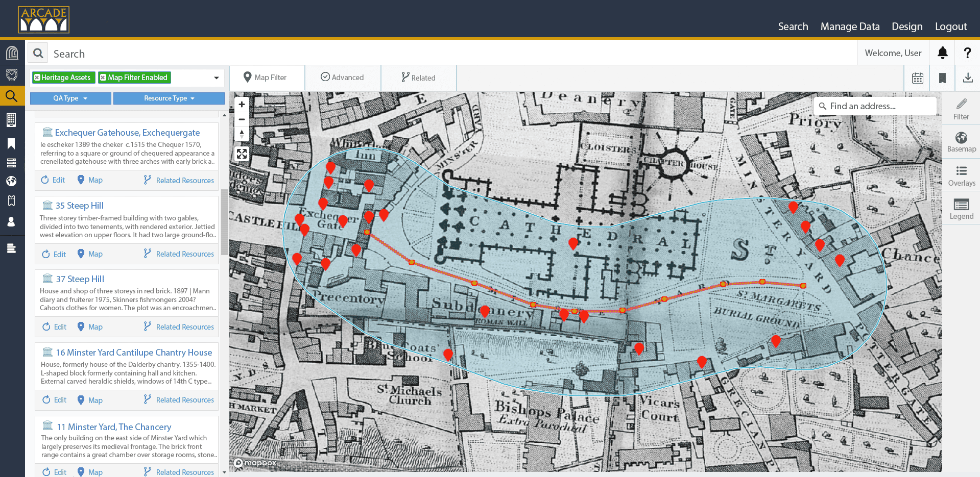Click the red marker on Cathedral text
980x477 pixels.
573,244
